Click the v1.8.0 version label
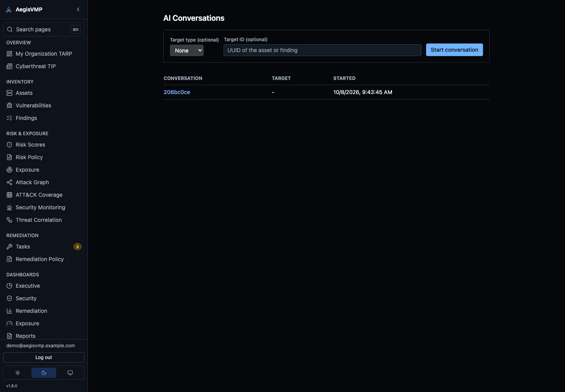 pos(12,386)
